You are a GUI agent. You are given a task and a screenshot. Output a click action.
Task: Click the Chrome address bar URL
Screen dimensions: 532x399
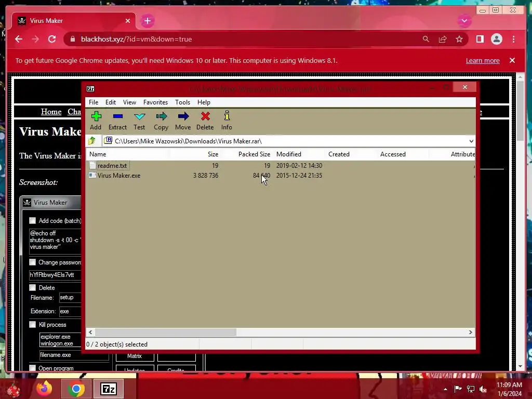pos(136,39)
